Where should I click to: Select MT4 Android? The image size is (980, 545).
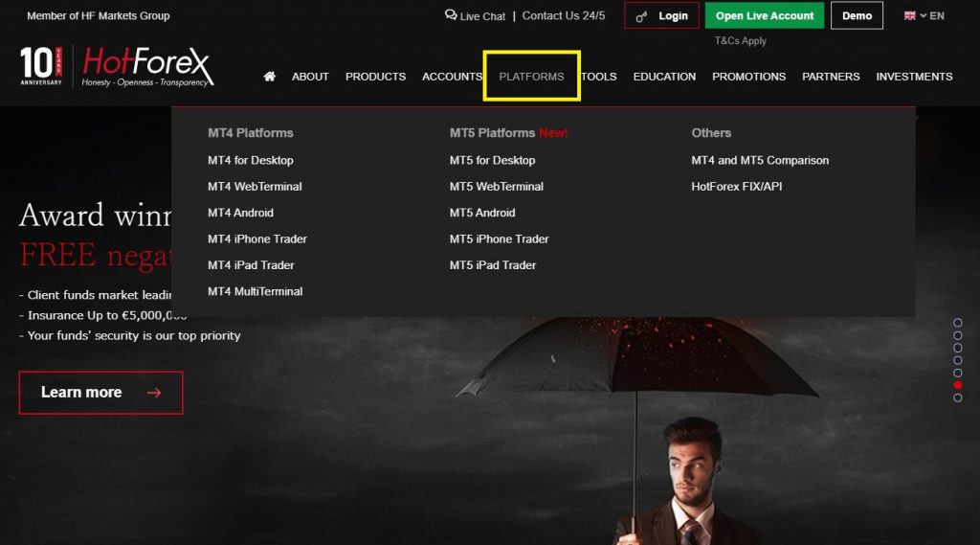click(x=240, y=213)
